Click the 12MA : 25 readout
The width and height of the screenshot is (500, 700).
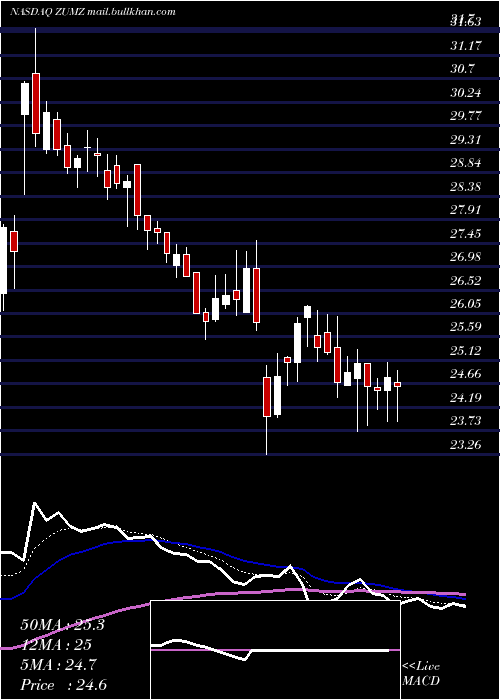(x=56, y=645)
